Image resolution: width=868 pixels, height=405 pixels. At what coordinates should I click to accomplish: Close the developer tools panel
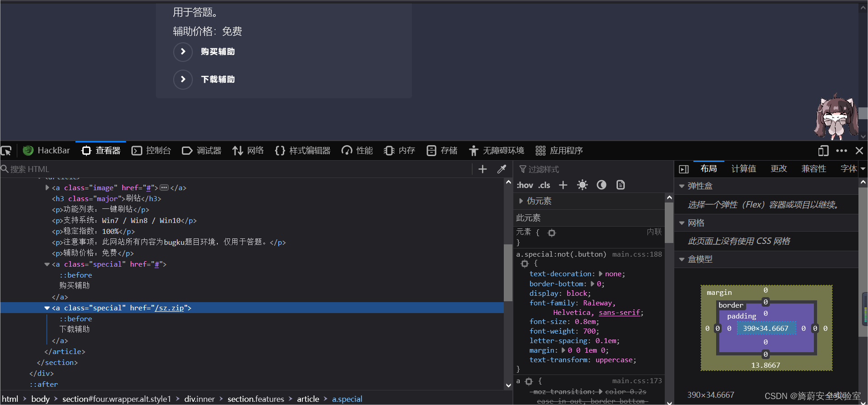pyautogui.click(x=859, y=151)
